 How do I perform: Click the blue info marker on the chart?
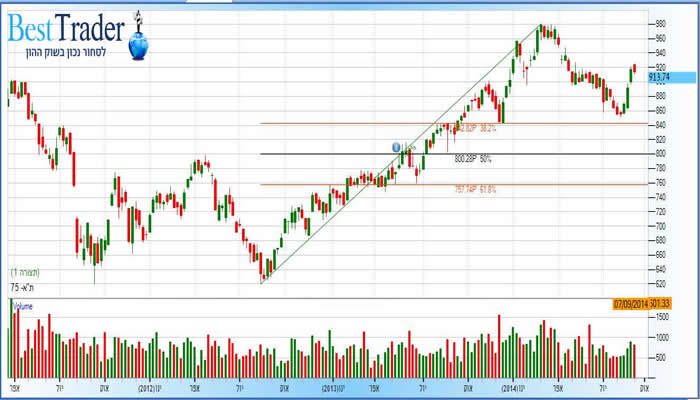click(396, 147)
